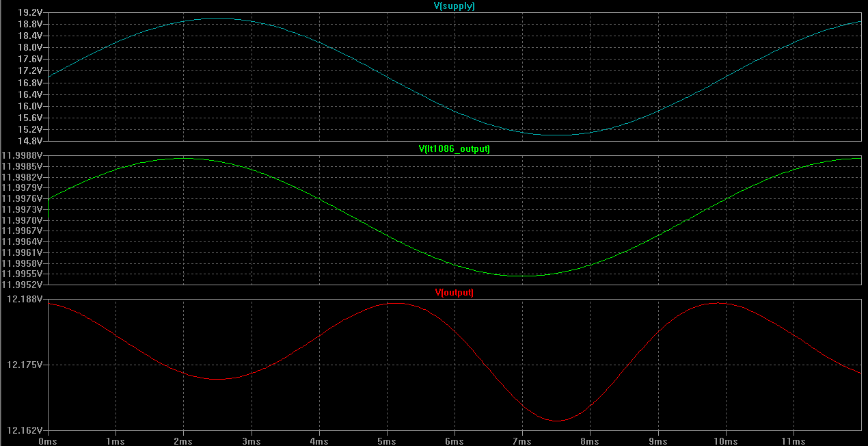Click the 11.9988V axis label

pyautogui.click(x=24, y=155)
